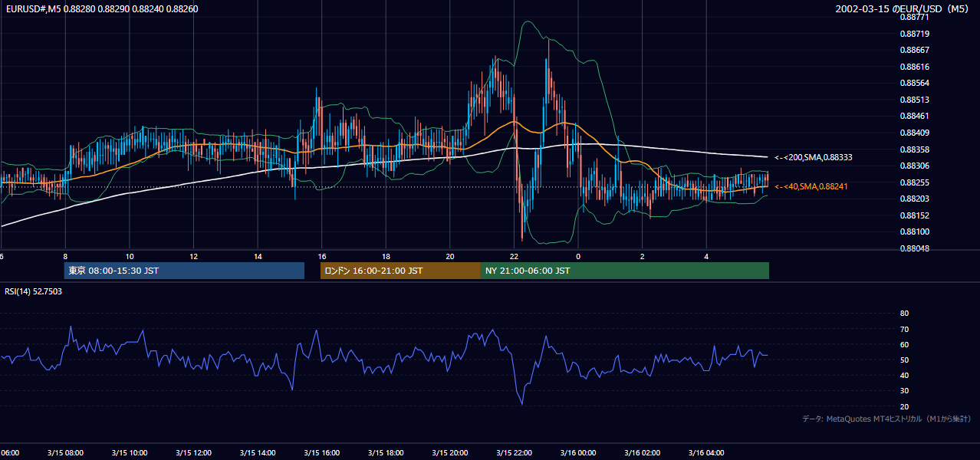Click price axis value 0.88152

pos(914,215)
